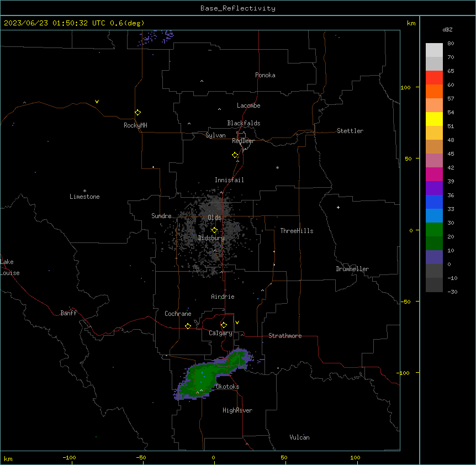
Task: Click the Olds town label
Action: coord(214,218)
